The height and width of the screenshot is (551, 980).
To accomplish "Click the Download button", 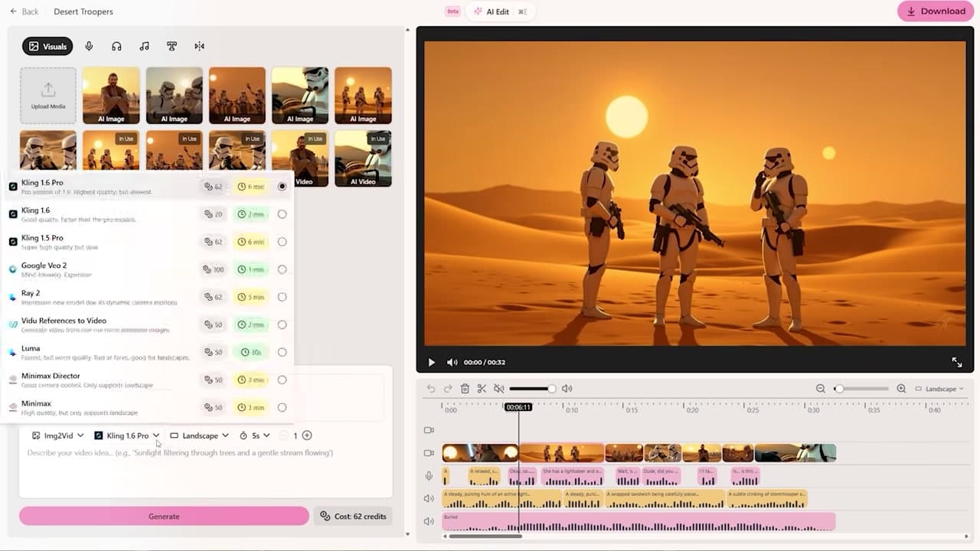I will click(936, 11).
